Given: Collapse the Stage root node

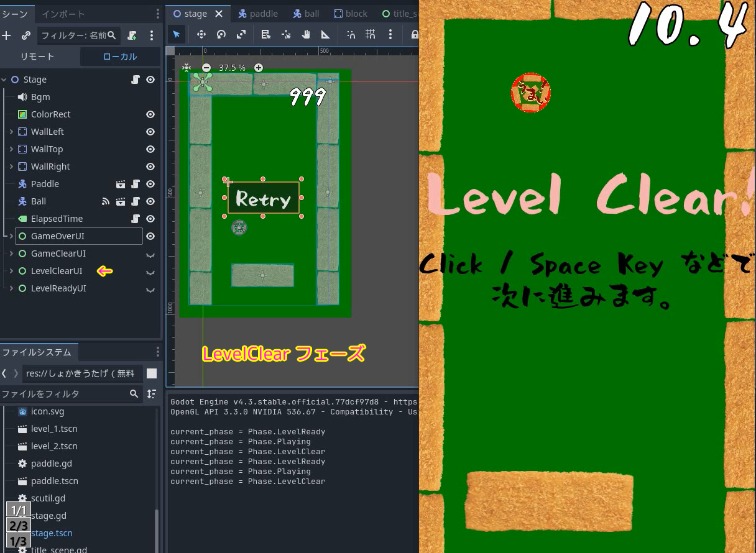Looking at the screenshot, I should point(4,80).
